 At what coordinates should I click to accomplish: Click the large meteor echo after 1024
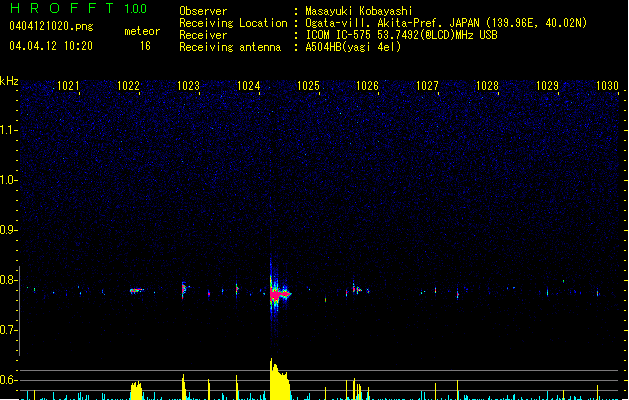pos(278,294)
